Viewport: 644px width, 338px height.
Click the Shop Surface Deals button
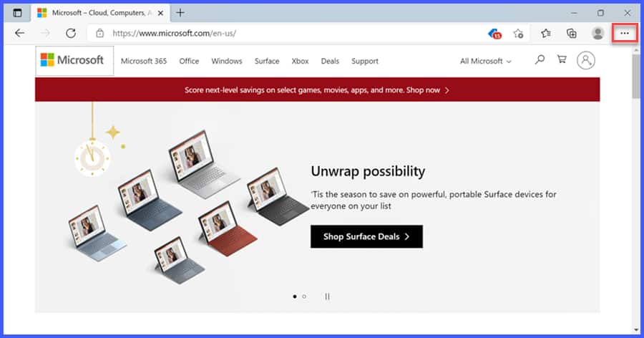click(x=366, y=236)
